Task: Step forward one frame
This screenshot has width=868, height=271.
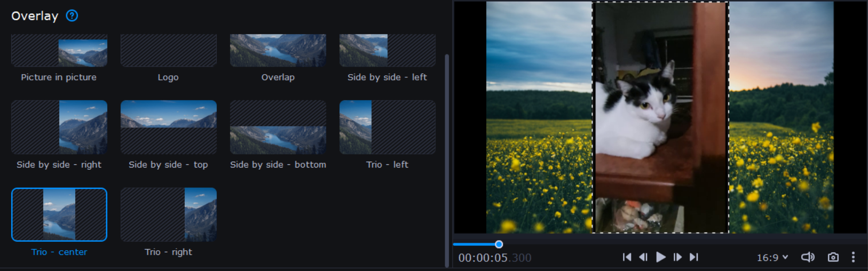Action: (677, 257)
